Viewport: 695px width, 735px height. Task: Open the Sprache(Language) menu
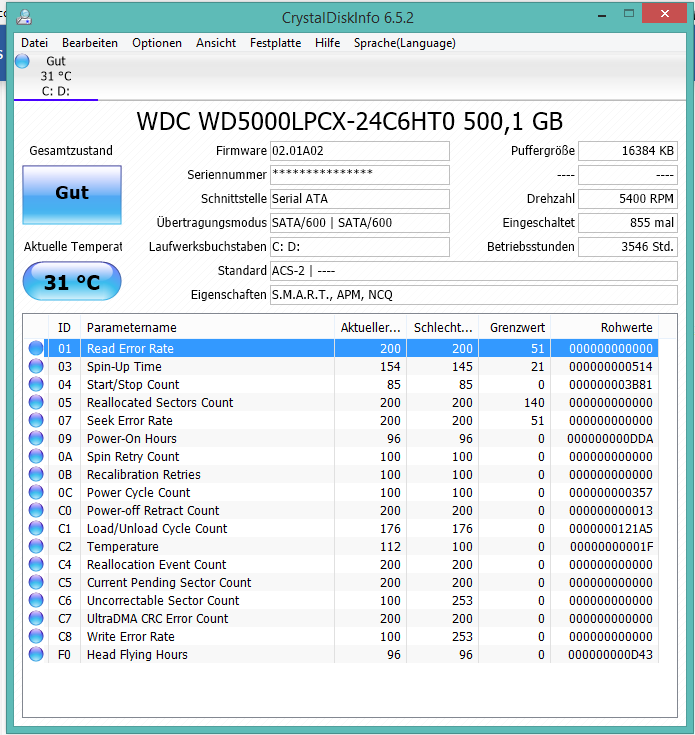(x=404, y=43)
